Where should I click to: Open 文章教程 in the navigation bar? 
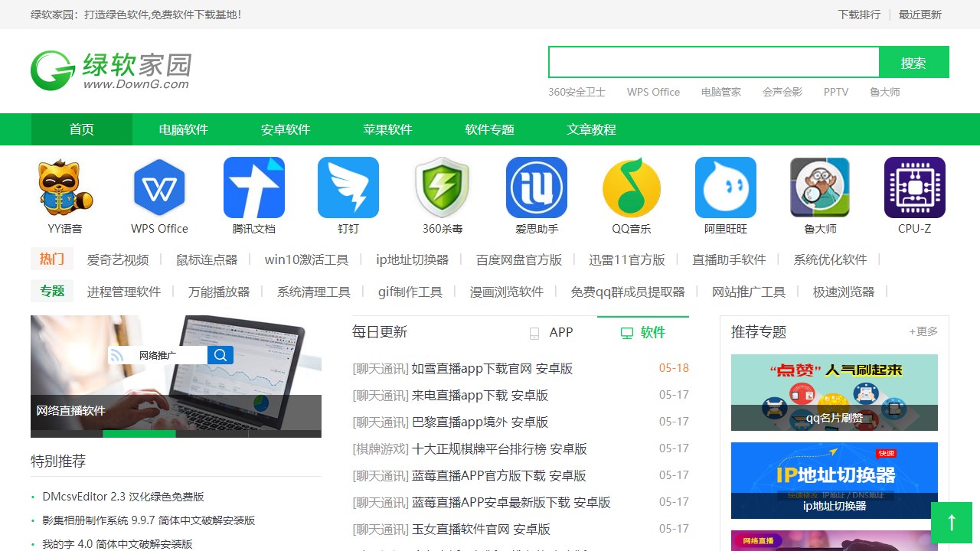[x=591, y=129]
